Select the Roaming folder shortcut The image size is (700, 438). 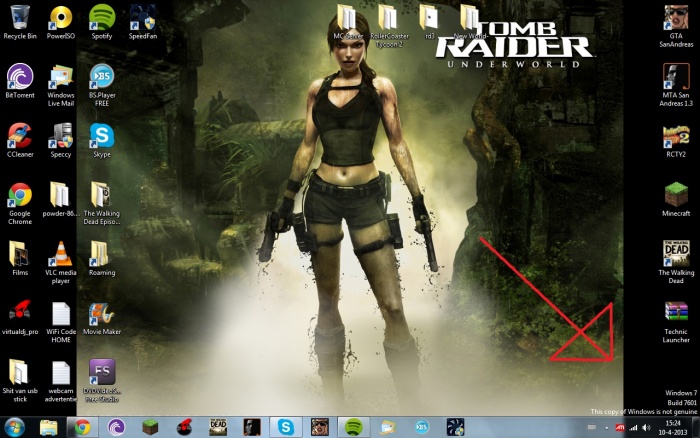[x=102, y=259]
